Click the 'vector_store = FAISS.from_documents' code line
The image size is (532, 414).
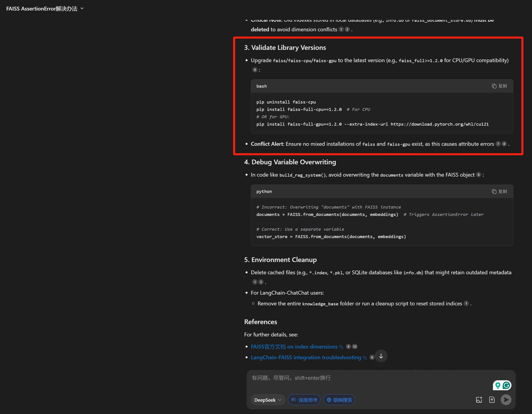(x=331, y=237)
